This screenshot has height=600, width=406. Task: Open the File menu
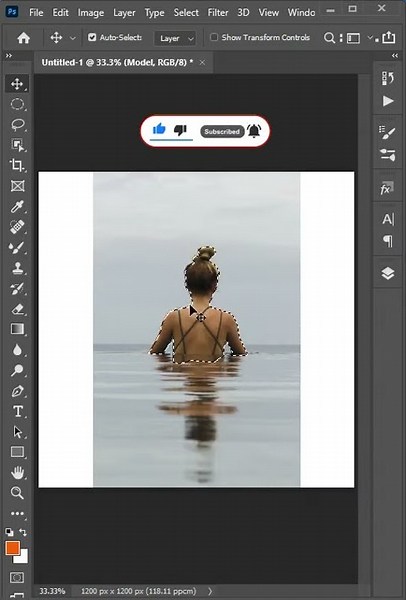36,13
